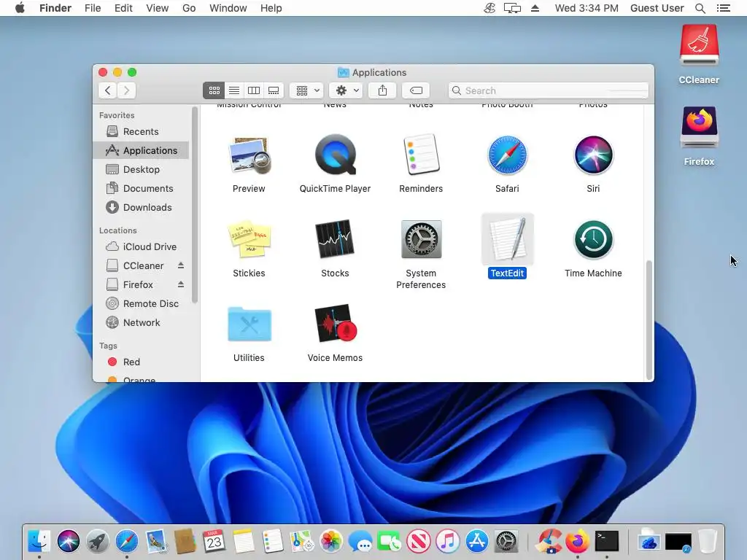The height and width of the screenshot is (560, 747).
Task: Switch Finder to list view
Action: [234, 90]
